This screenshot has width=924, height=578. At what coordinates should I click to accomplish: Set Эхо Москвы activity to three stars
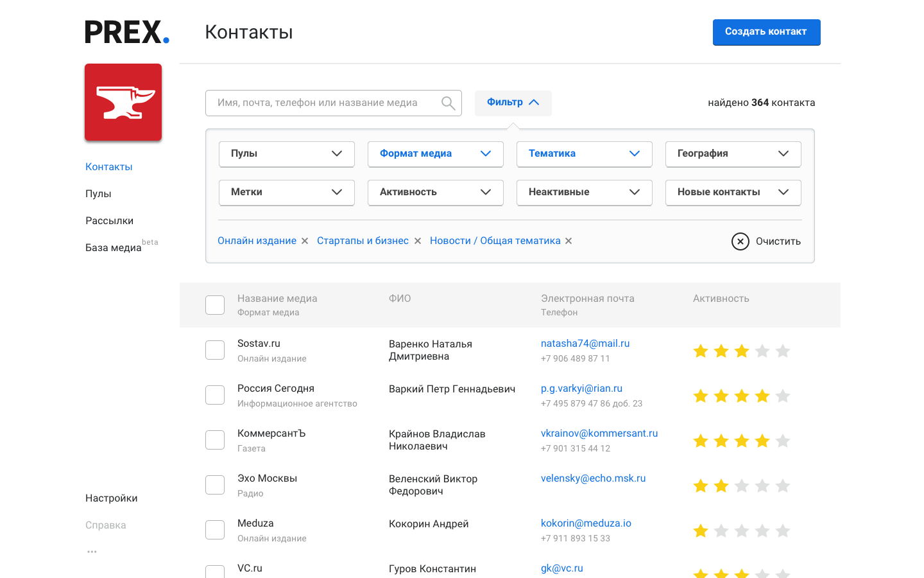coord(742,486)
